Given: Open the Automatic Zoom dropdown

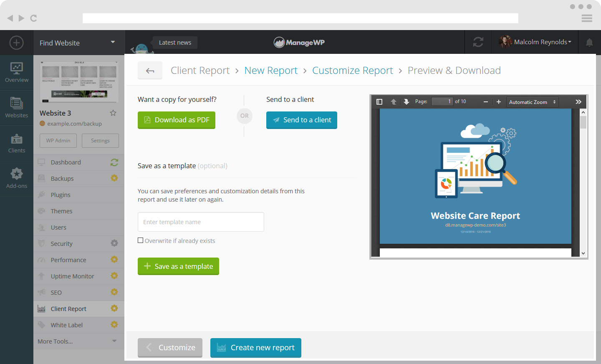Looking at the screenshot, I should 532,102.
